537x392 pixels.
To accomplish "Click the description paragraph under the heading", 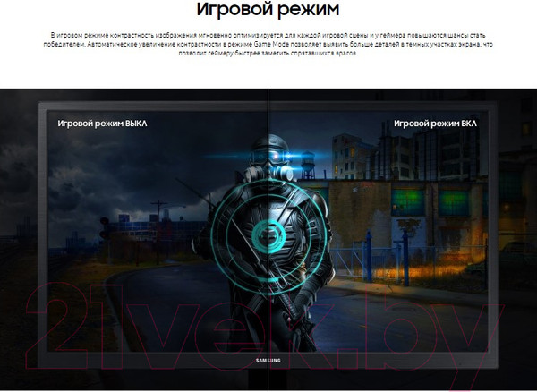I will 268,45.
